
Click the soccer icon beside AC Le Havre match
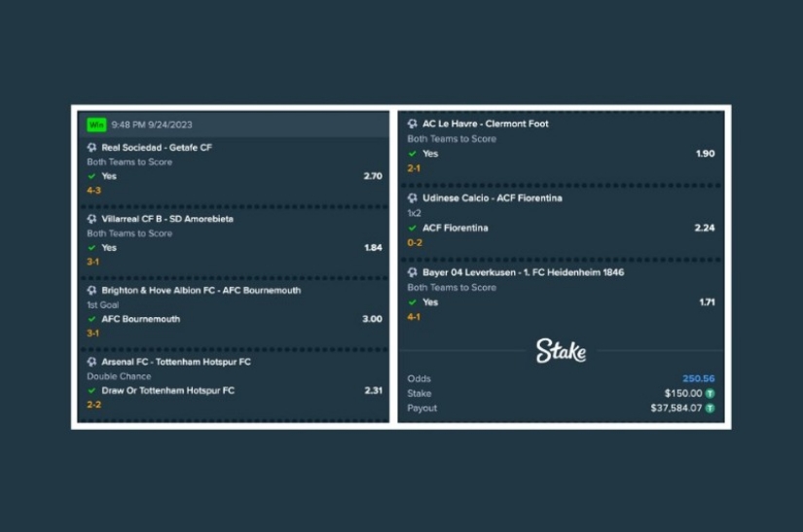point(413,124)
